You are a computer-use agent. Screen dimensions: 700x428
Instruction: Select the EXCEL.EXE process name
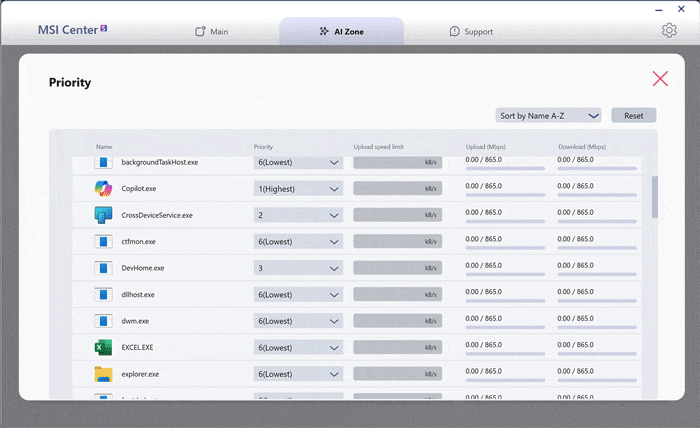(138, 347)
